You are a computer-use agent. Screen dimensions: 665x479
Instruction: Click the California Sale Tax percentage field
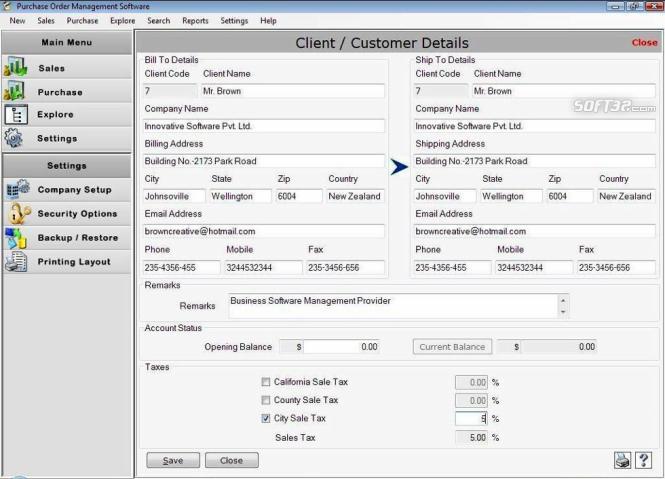471,382
